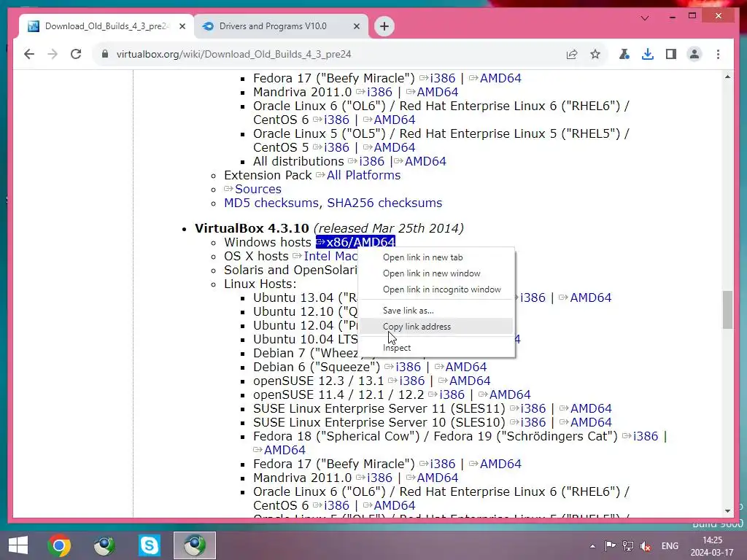Click scrollbar down arrow
This screenshot has height=560, width=747.
tap(727, 511)
